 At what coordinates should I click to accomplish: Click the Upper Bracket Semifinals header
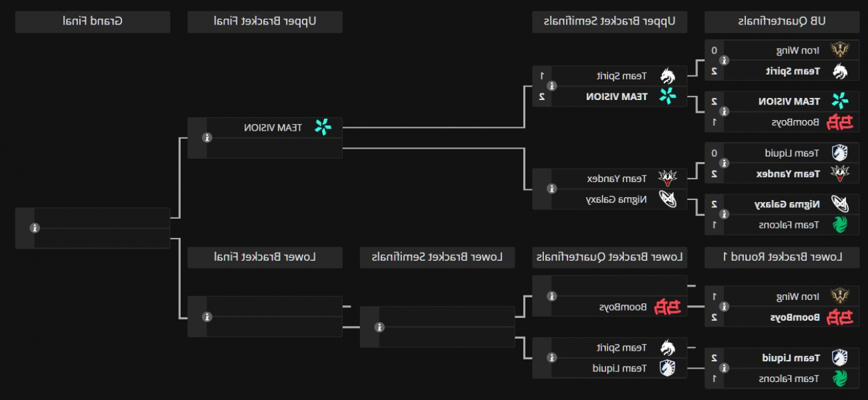coord(609,21)
